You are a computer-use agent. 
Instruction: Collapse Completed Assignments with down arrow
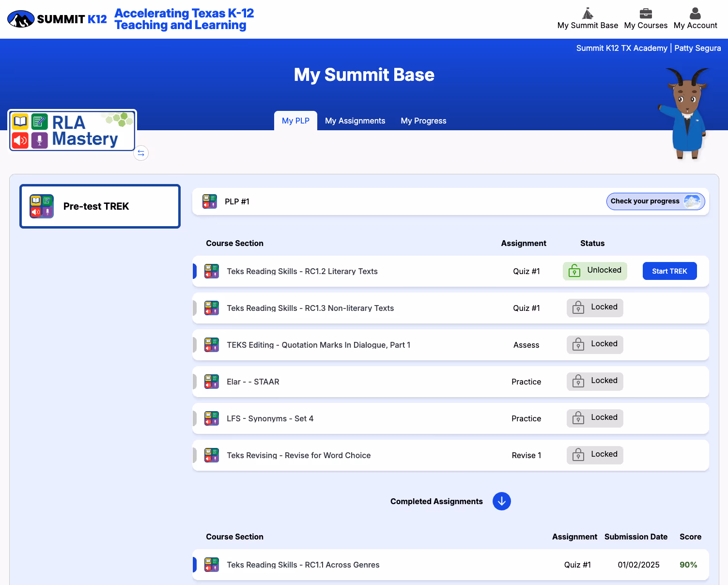pos(502,501)
